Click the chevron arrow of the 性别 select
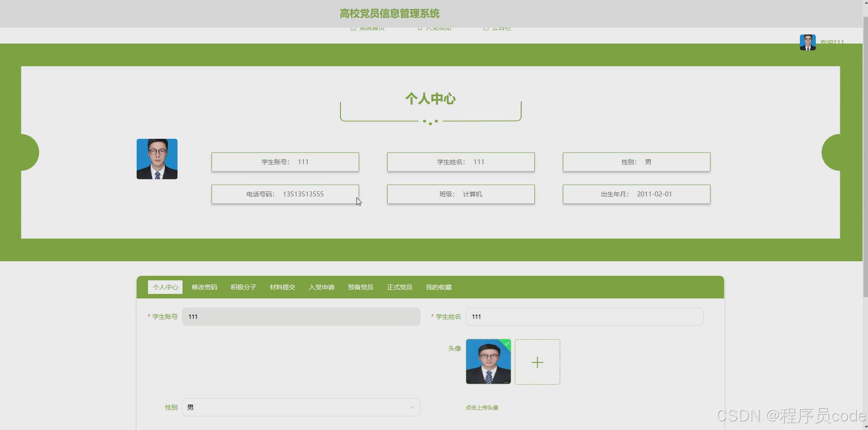This screenshot has width=868, height=430. click(412, 407)
